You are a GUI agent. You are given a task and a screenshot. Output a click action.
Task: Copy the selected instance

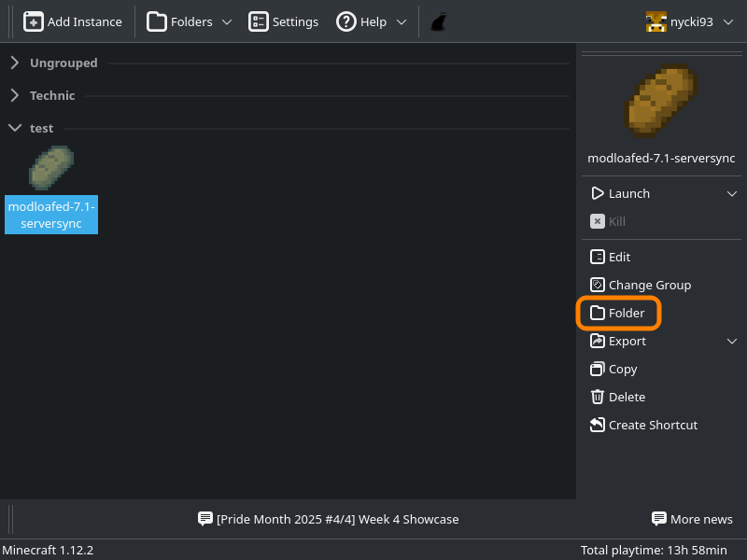(x=613, y=369)
